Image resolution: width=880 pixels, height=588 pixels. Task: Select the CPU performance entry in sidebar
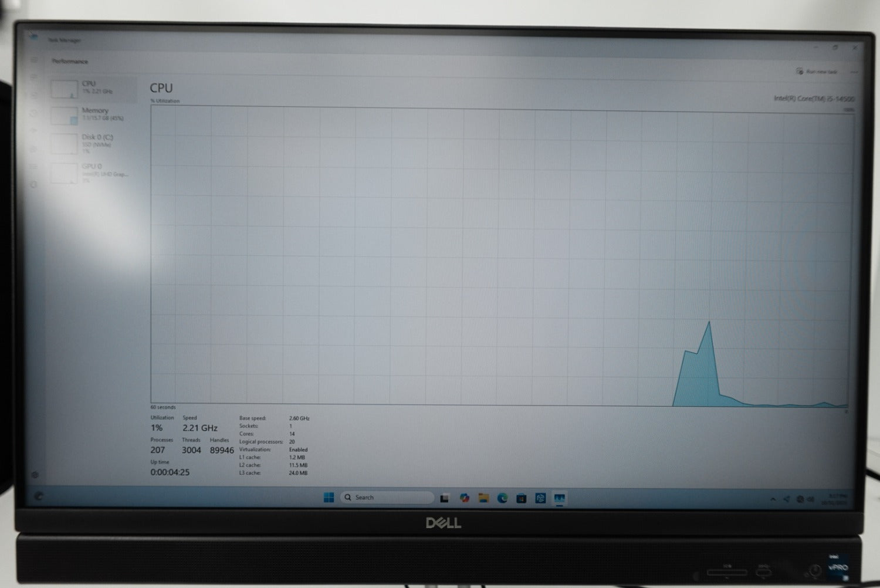pyautogui.click(x=92, y=89)
